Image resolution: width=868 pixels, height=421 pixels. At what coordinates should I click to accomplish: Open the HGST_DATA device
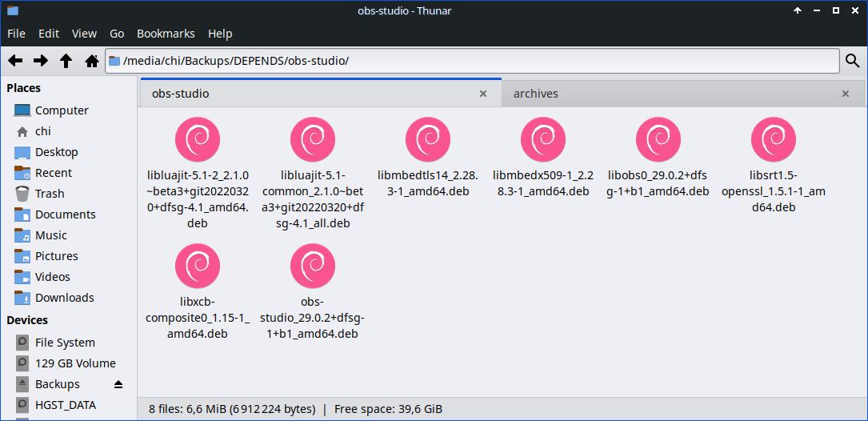tap(69, 405)
